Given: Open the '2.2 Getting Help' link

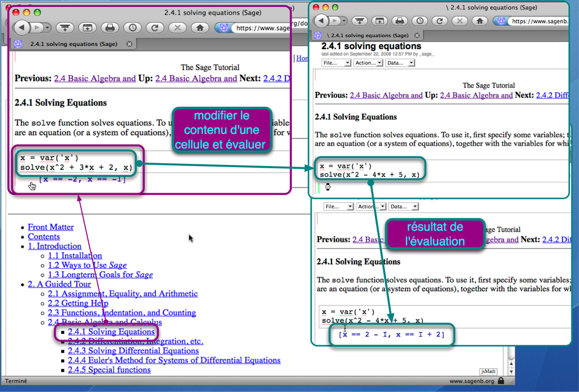Looking at the screenshot, I should click(78, 303).
